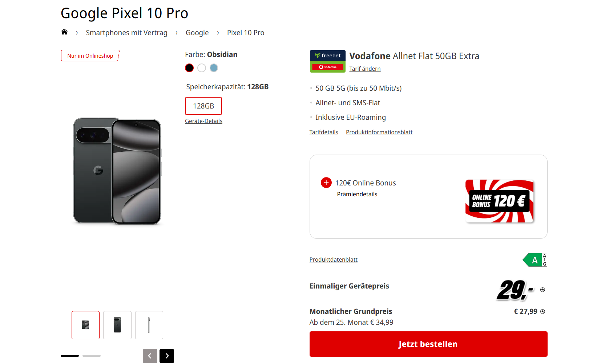Click info icon beside monthly price € 27,99
The image size is (597, 364).
pos(542,311)
